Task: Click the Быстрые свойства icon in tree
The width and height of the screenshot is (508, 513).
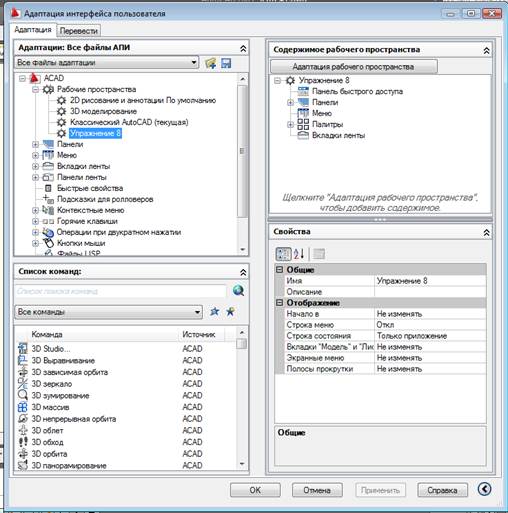Action: (48, 188)
